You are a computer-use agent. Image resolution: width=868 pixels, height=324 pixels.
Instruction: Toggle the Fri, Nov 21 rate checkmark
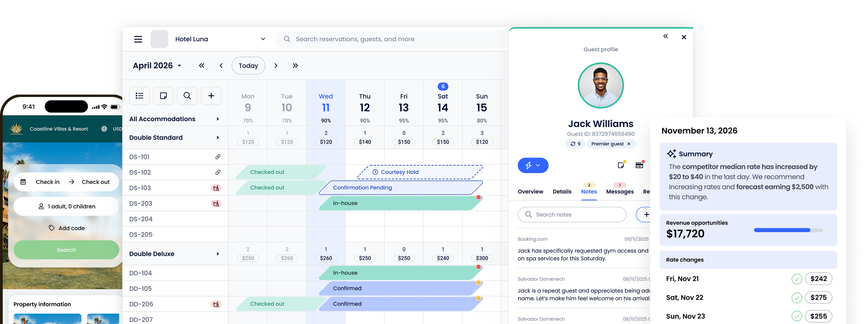[797, 279]
